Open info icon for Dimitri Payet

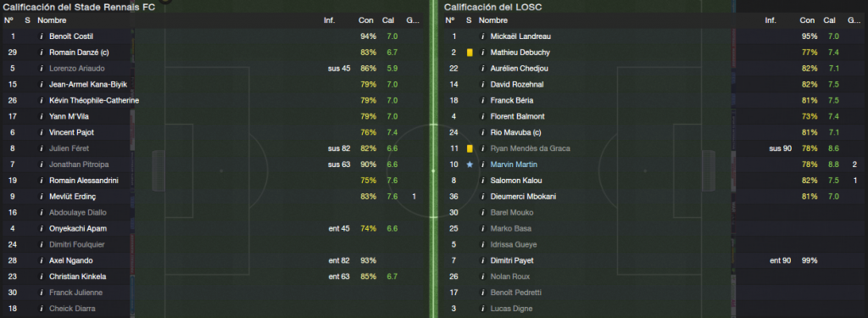pyautogui.click(x=481, y=260)
